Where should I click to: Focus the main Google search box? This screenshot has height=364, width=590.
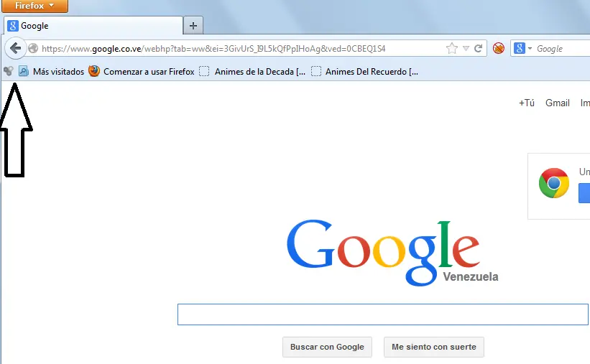[x=382, y=314]
